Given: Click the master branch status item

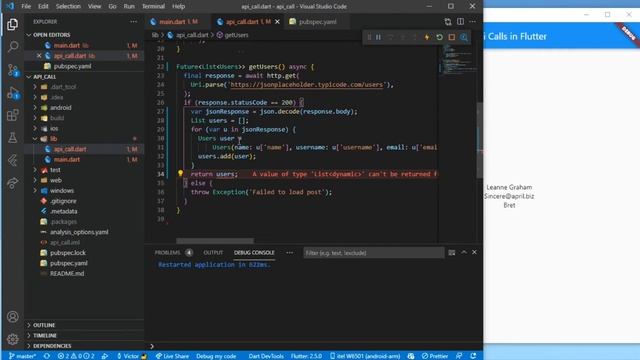Looking at the screenshot, I should pos(22,356).
